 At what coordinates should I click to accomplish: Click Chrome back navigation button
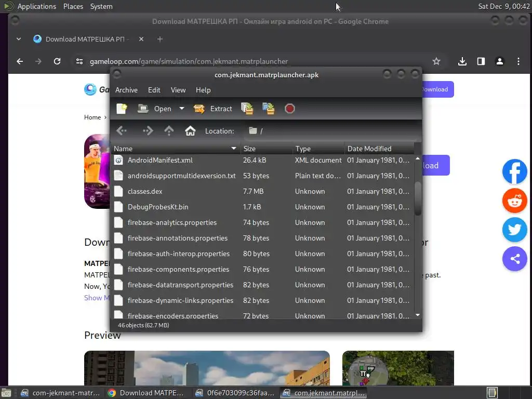pyautogui.click(x=20, y=61)
